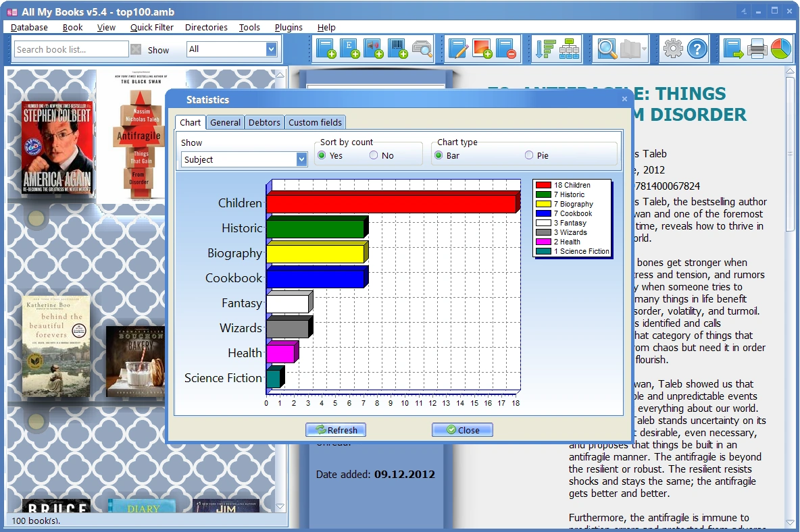Select the Bouchon Bakery book cover
800x532 pixels.
click(135, 361)
